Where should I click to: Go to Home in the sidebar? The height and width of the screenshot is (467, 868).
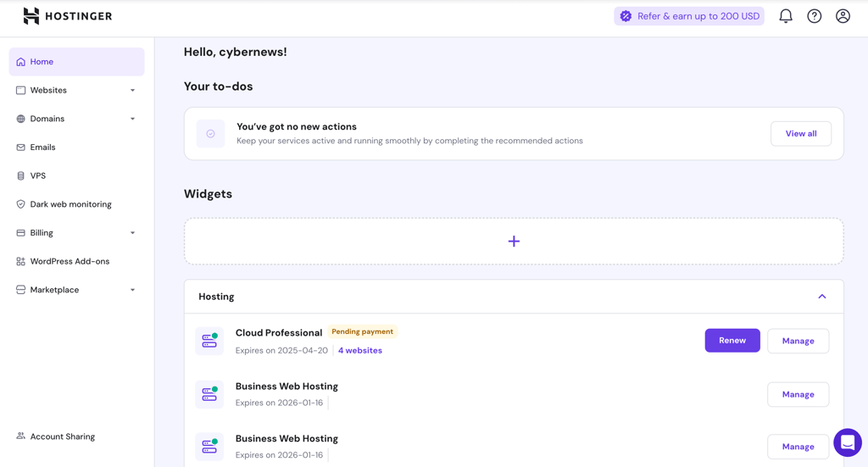pyautogui.click(x=76, y=61)
